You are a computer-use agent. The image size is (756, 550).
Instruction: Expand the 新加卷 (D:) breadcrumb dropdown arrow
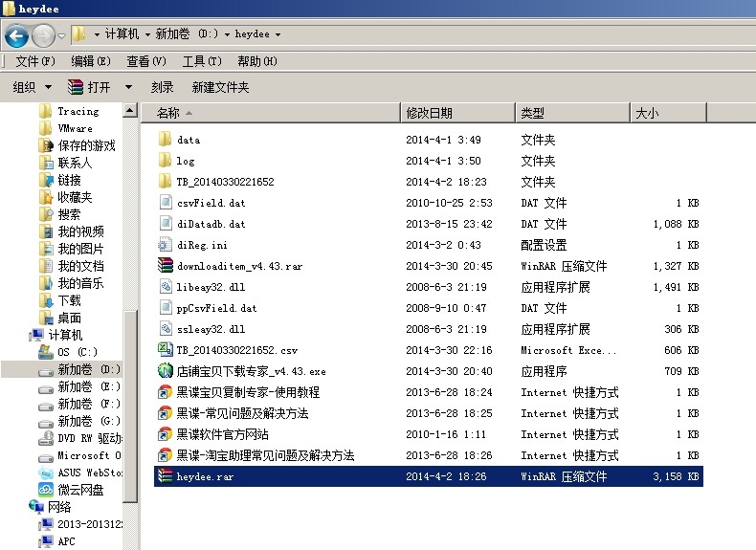click(227, 34)
